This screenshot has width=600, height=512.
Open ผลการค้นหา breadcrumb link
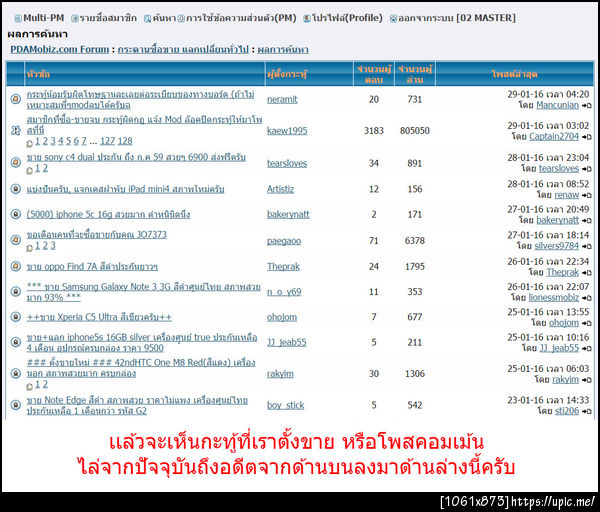[x=283, y=49]
